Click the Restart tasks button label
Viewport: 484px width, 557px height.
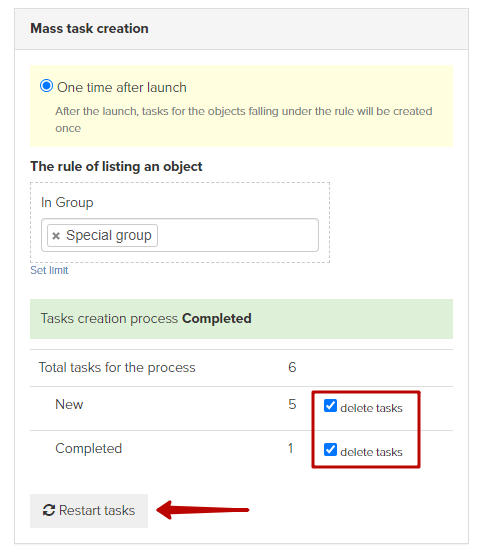97,510
